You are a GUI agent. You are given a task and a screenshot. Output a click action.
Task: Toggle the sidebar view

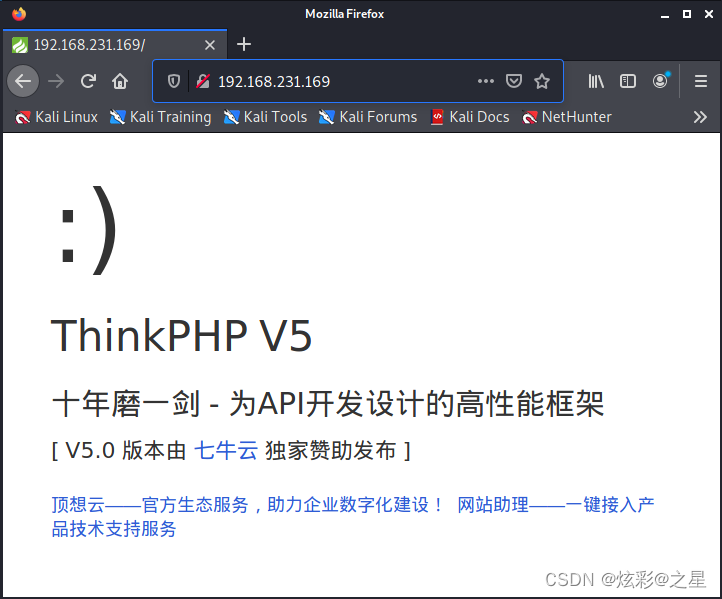(x=628, y=81)
